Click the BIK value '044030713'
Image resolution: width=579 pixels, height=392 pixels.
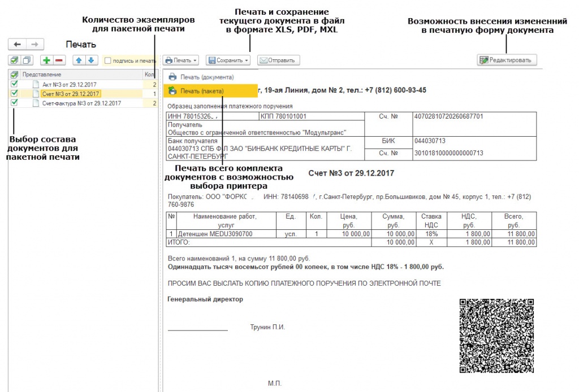click(430, 141)
